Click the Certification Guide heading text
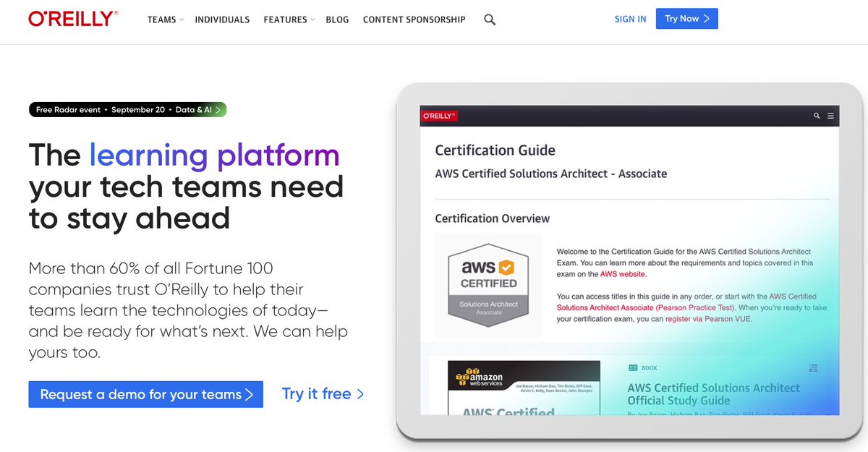Image resolution: width=868 pixels, height=452 pixels. (495, 150)
